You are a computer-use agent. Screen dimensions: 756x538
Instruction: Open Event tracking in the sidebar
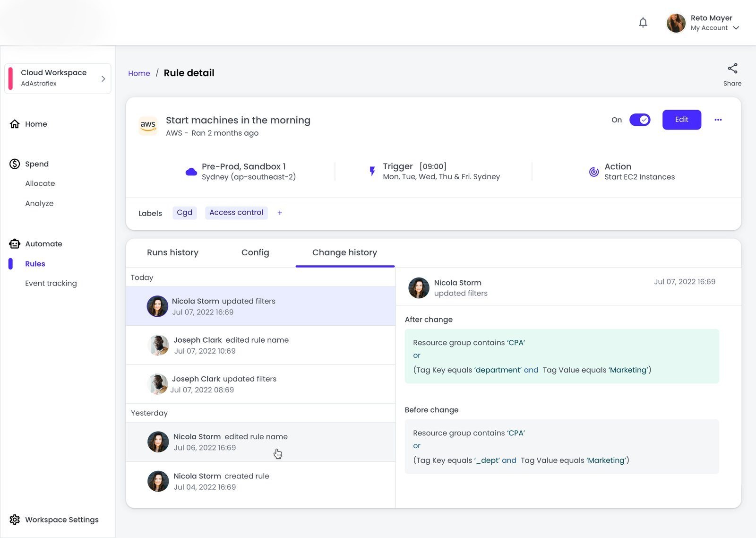51,283
